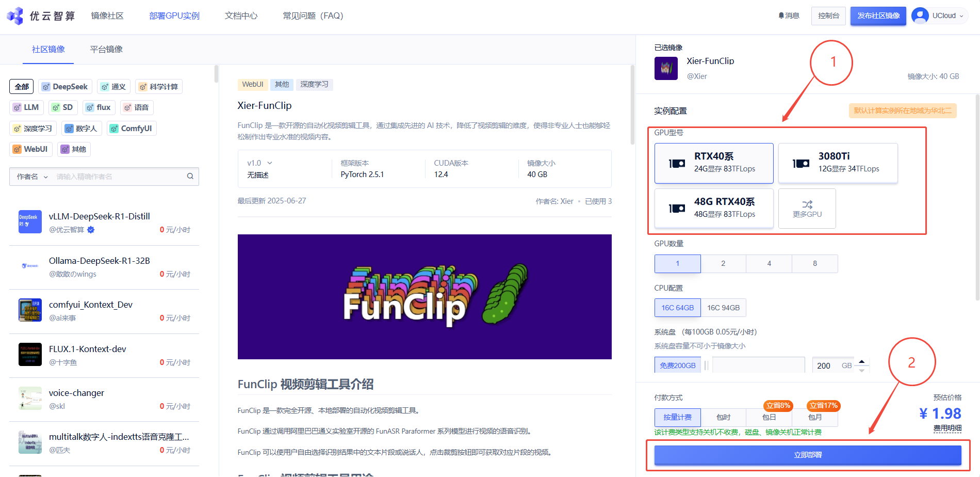
Task: Click the 请输入精确作者名 input field
Action: point(119,177)
